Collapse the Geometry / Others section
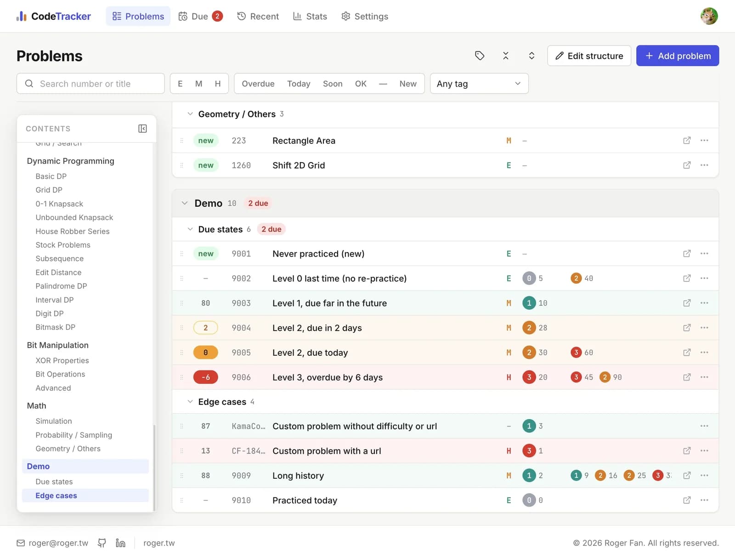The image size is (735, 560). 190,114
